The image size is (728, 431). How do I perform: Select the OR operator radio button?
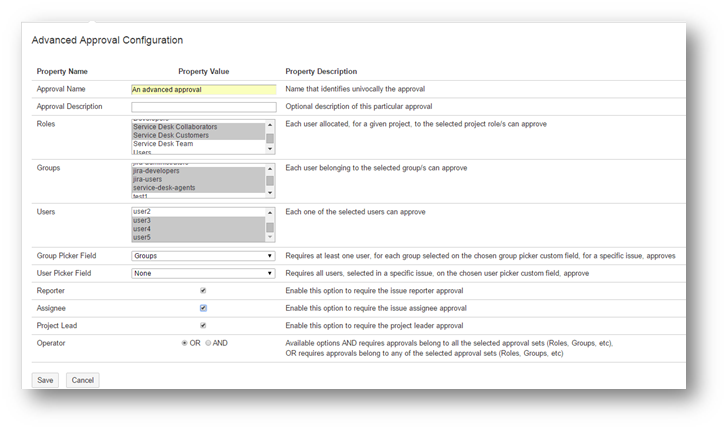(184, 343)
